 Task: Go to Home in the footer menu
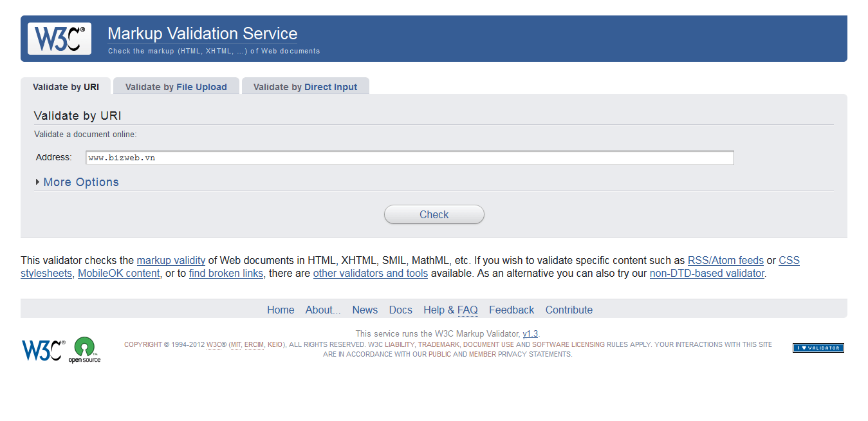pyautogui.click(x=281, y=310)
